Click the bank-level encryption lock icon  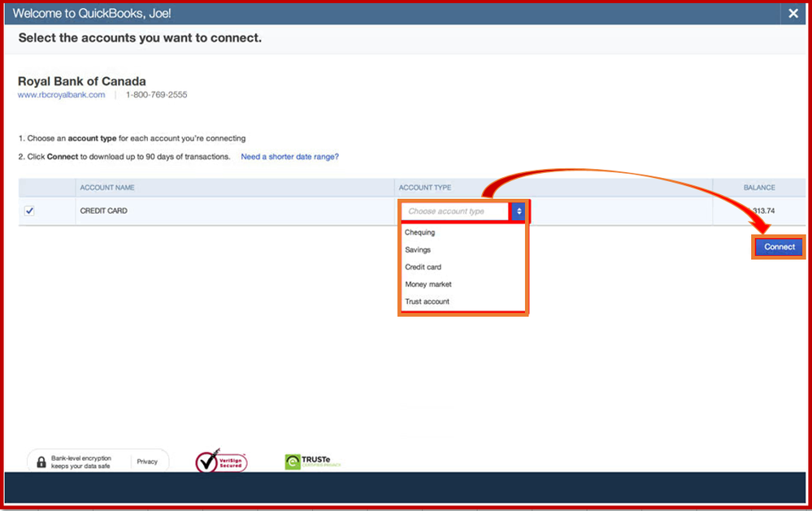(41, 461)
